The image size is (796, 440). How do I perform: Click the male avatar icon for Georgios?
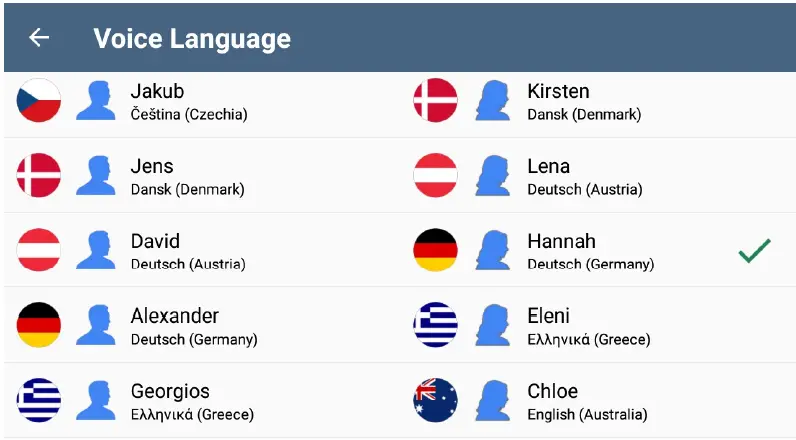pos(96,400)
